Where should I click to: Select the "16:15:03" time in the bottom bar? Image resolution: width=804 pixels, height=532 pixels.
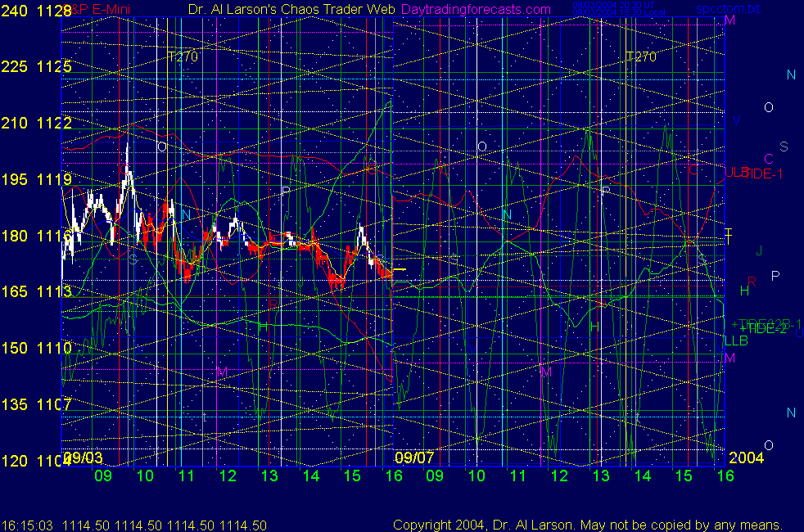(27, 525)
